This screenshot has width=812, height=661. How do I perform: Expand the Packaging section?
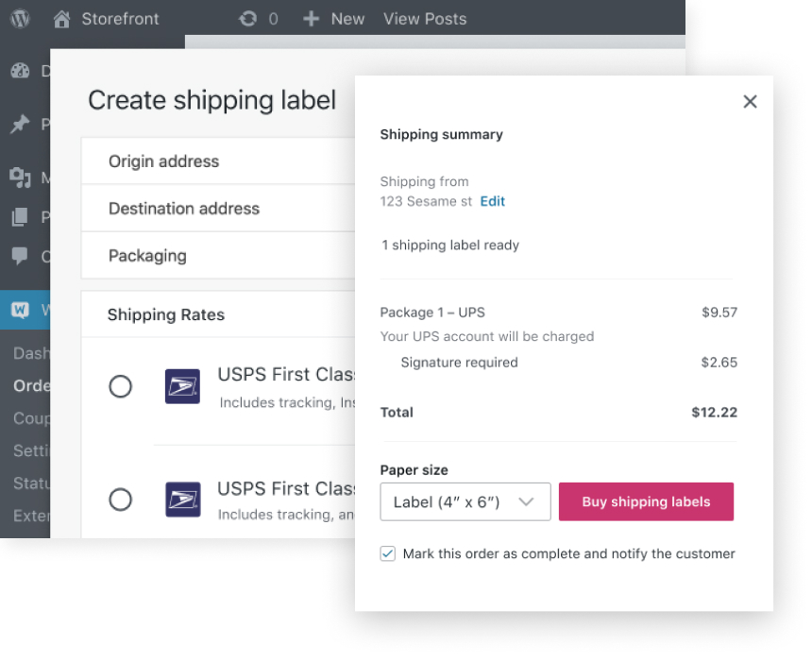147,255
